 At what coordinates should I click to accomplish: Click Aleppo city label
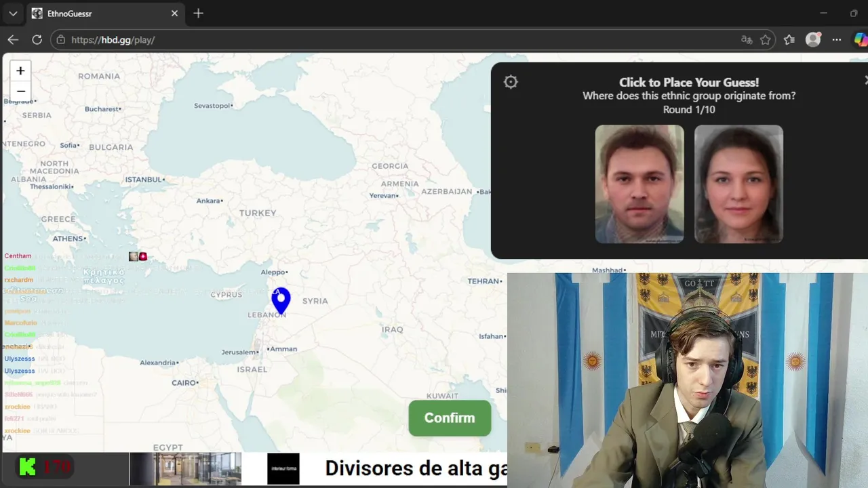[x=274, y=272]
